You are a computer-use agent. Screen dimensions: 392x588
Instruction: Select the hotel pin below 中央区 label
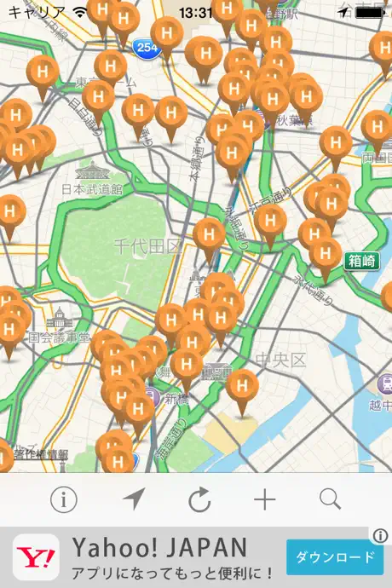click(x=242, y=392)
